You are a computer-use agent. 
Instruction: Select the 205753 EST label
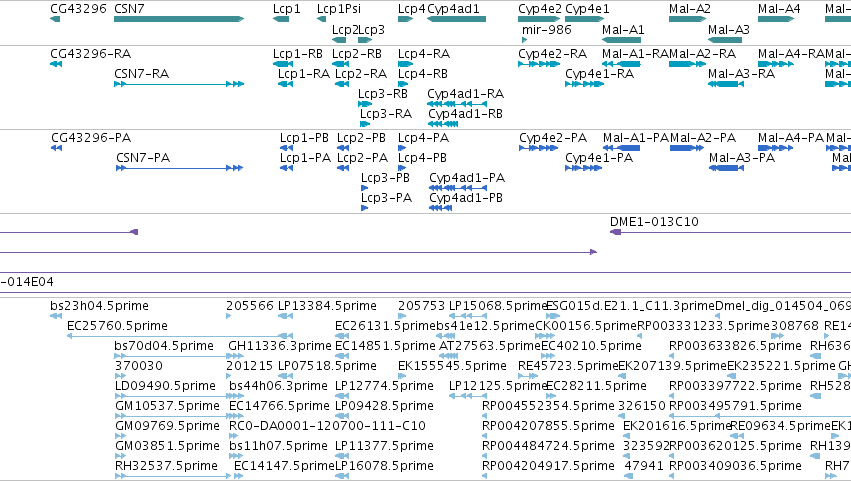click(x=421, y=306)
